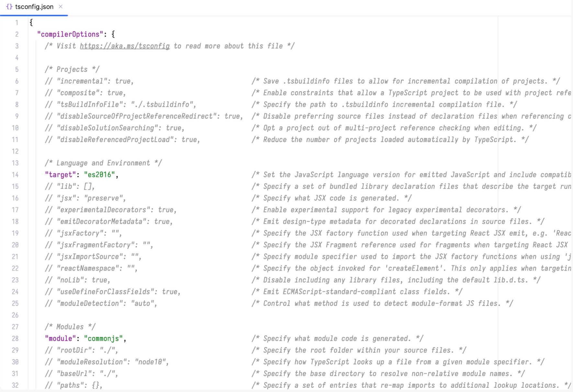Click the "target" property key
The height and width of the screenshot is (392, 573).
click(x=60, y=175)
